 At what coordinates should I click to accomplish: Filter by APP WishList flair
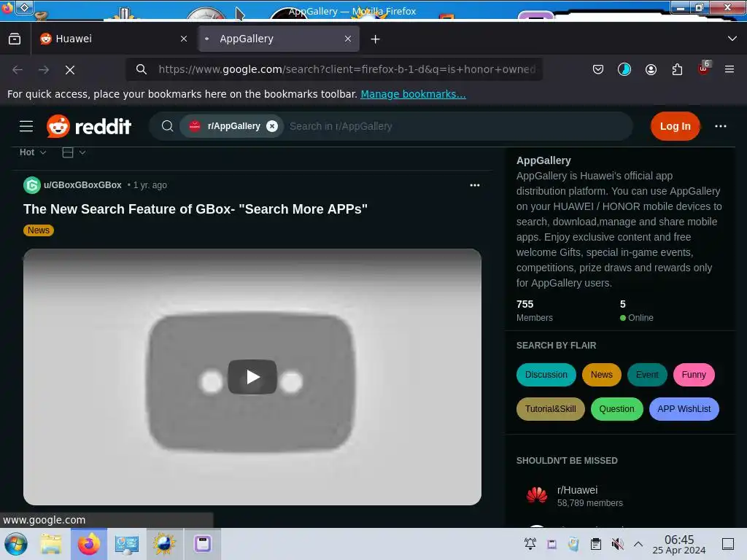[x=684, y=409]
